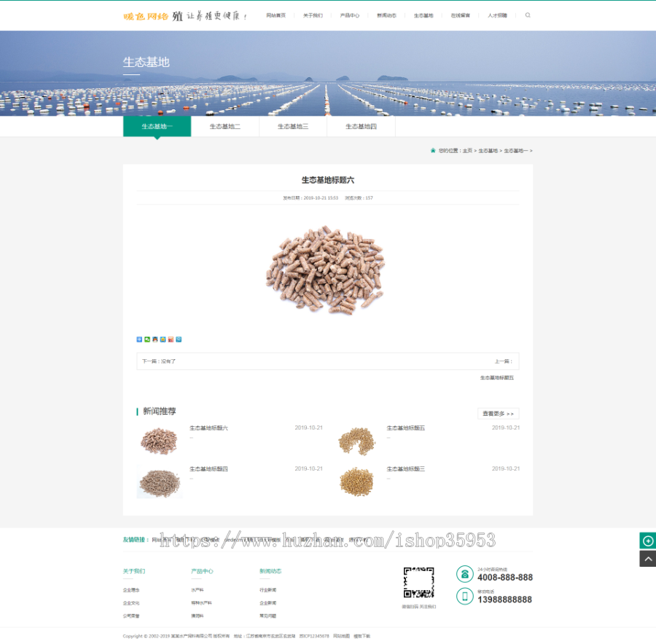Click footer link 企业新闻
This screenshot has height=644, width=656.
pyautogui.click(x=268, y=603)
